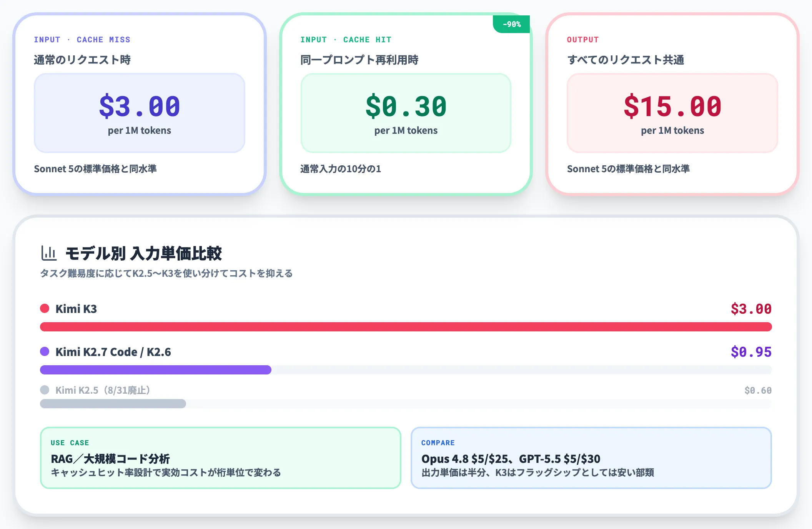Click the 同一プロンプト再利用時 heading
812x529 pixels.
coord(359,60)
